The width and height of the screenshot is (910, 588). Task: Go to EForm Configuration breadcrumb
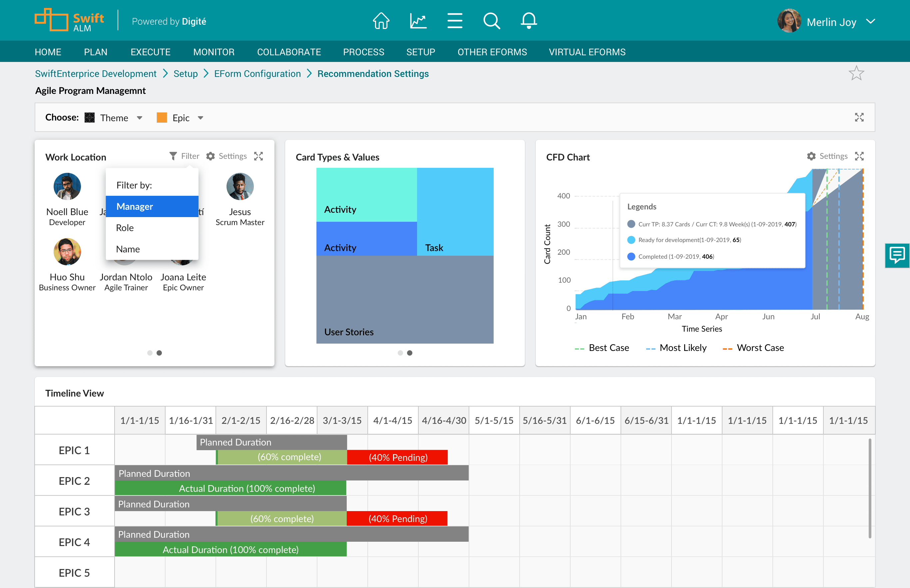257,74
